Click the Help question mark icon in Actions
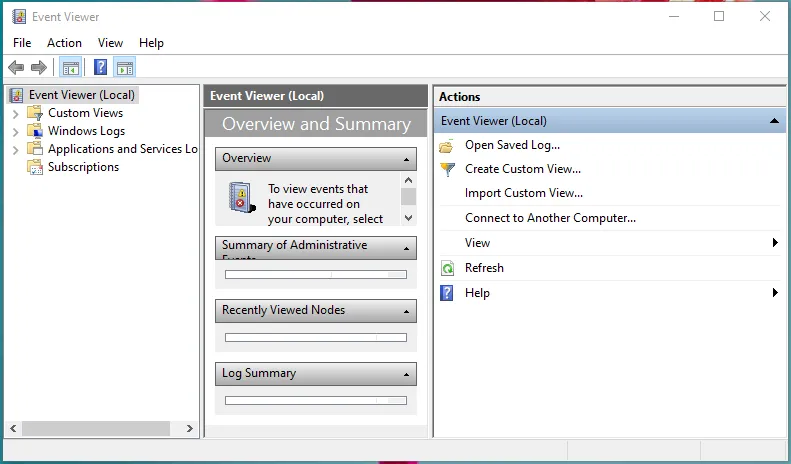The width and height of the screenshot is (791, 464). click(447, 293)
